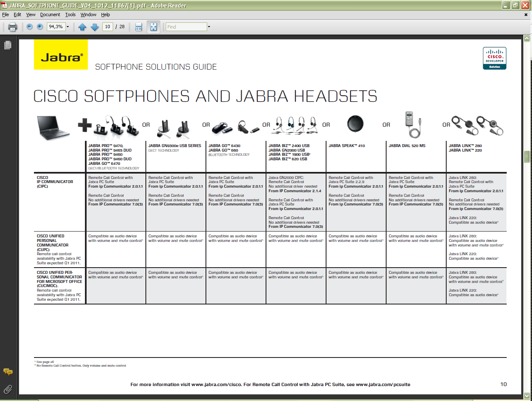Click the JABRA SPEAK 410 column heading
The width and height of the screenshot is (532, 401).
(x=347, y=146)
